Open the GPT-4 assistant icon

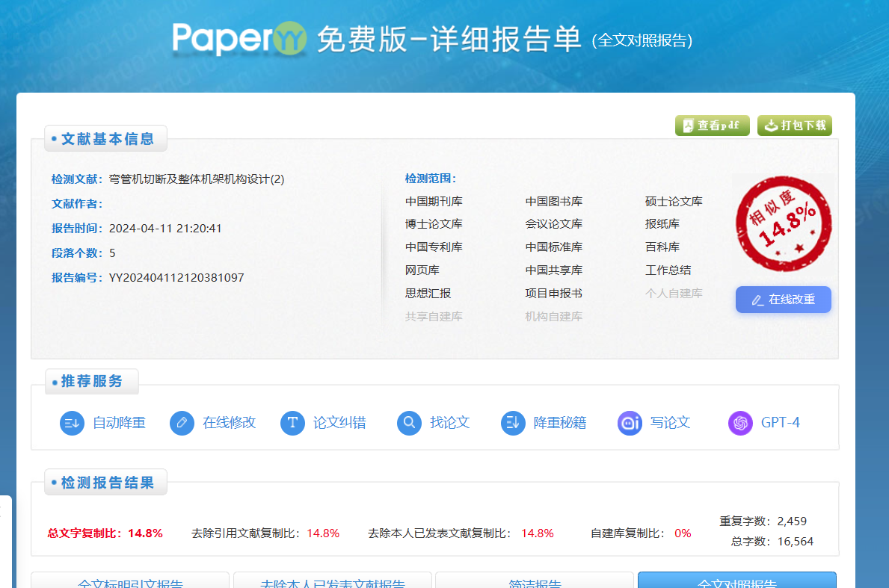(x=739, y=422)
